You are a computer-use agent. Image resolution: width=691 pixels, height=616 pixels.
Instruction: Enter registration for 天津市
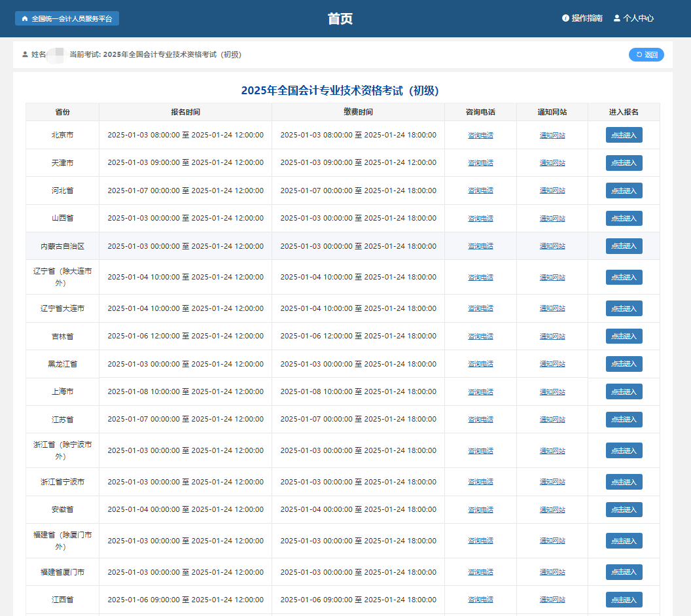click(624, 163)
